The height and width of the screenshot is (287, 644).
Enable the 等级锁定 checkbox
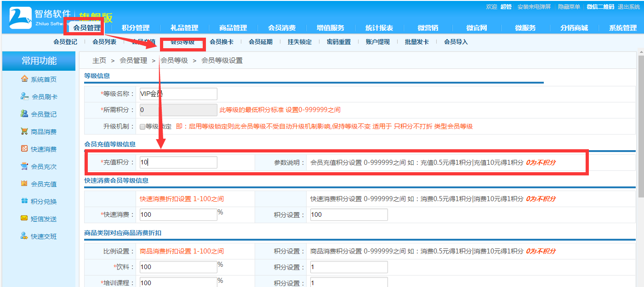(x=142, y=127)
